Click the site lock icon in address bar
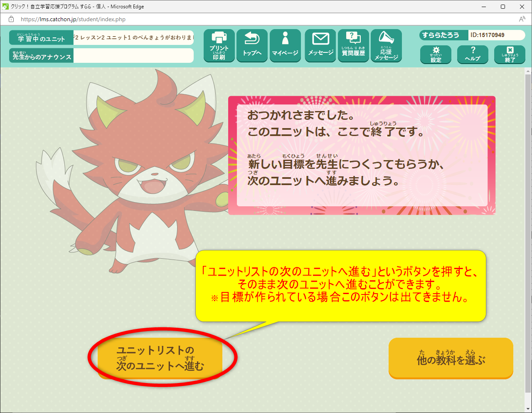Viewport: 532px width, 413px height. [11, 19]
